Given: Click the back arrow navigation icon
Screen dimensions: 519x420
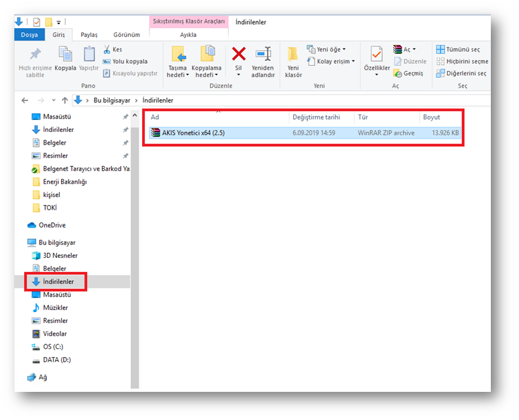Looking at the screenshot, I should pyautogui.click(x=25, y=100).
